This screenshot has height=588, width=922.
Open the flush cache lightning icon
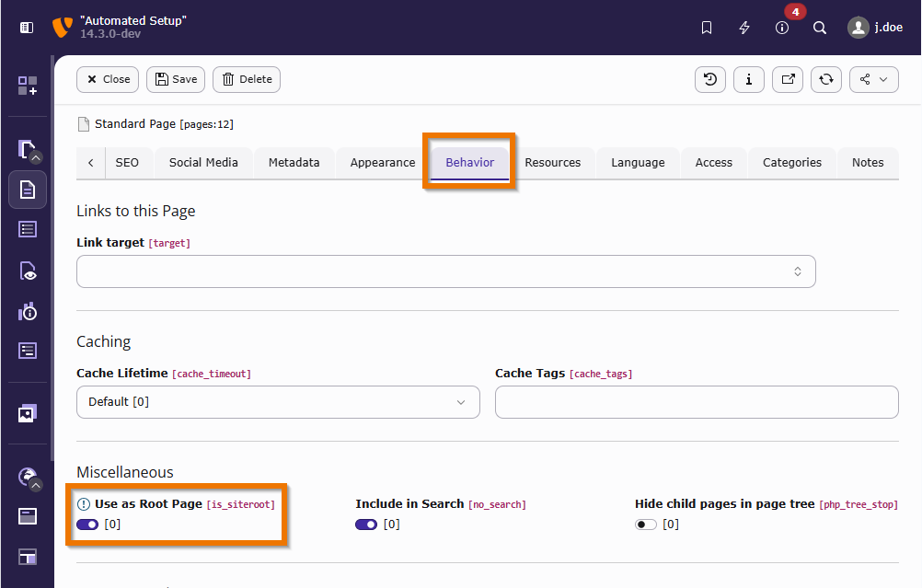(744, 28)
